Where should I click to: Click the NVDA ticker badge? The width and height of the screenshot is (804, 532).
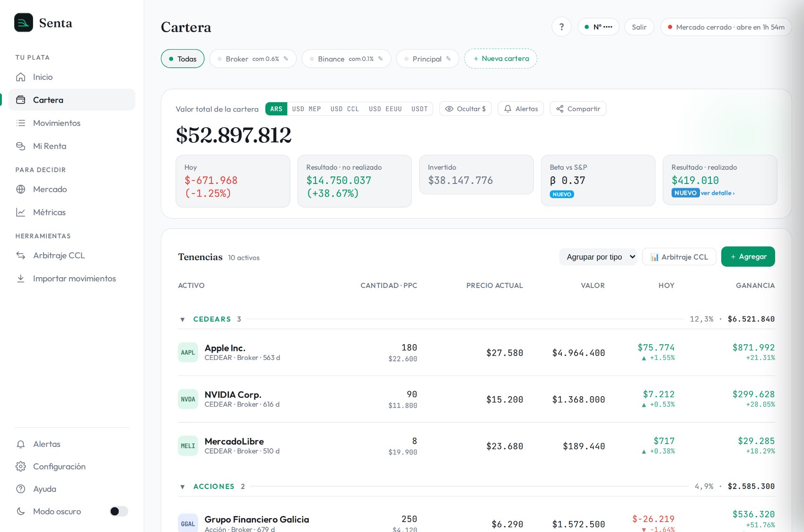[188, 400]
